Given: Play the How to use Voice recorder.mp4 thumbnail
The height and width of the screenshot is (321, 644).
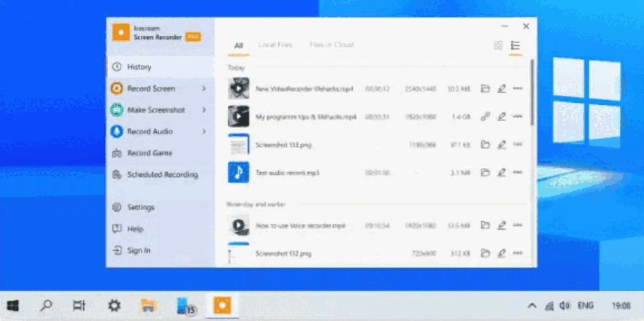Looking at the screenshot, I should pyautogui.click(x=239, y=225).
